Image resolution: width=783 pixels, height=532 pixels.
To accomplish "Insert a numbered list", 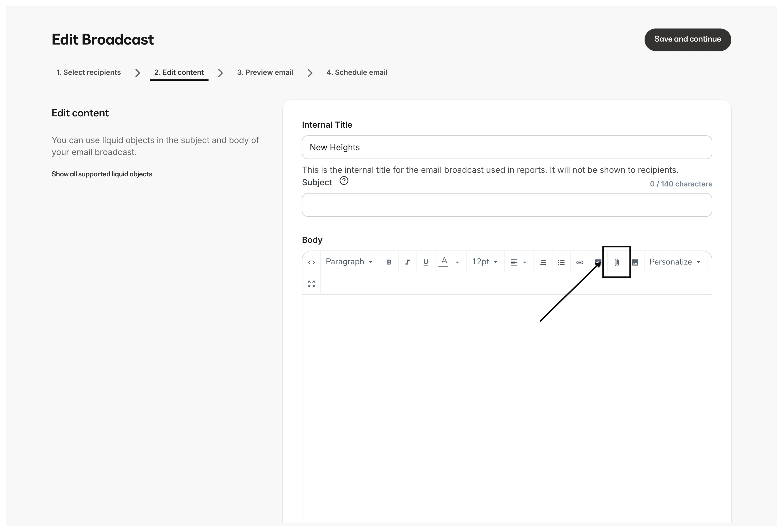I will click(x=542, y=262).
